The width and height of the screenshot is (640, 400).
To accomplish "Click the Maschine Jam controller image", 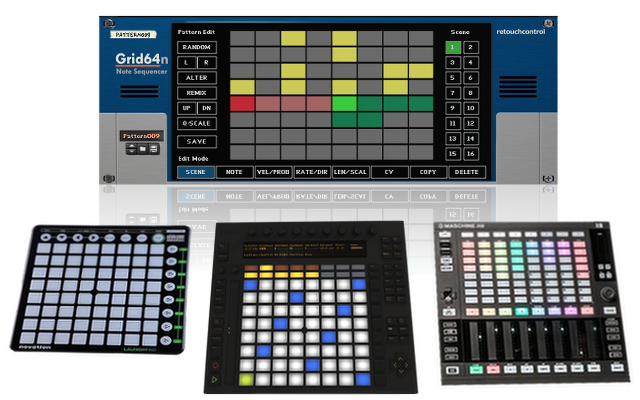I will point(532,303).
